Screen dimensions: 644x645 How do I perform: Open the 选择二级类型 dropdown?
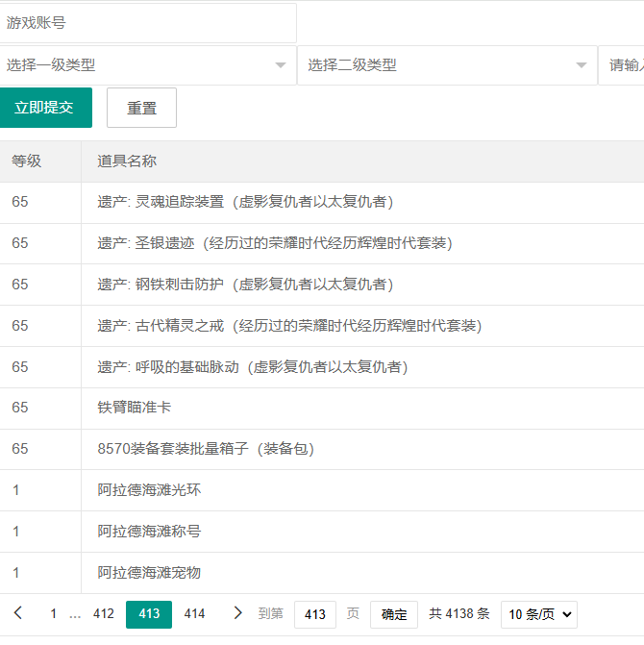[447, 65]
